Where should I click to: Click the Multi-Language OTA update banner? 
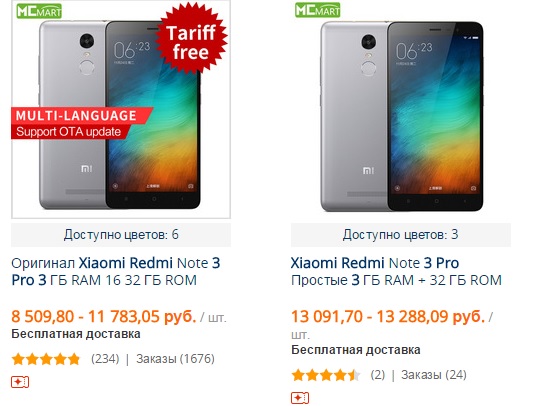click(x=82, y=123)
